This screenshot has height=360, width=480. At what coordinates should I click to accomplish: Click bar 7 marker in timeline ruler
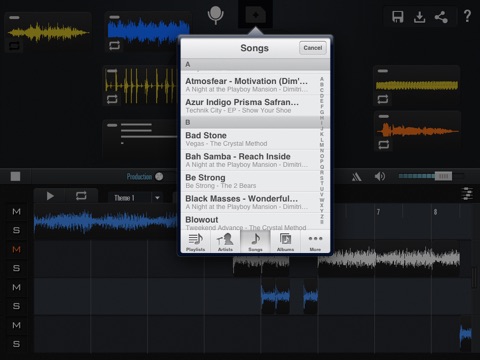[x=378, y=212]
